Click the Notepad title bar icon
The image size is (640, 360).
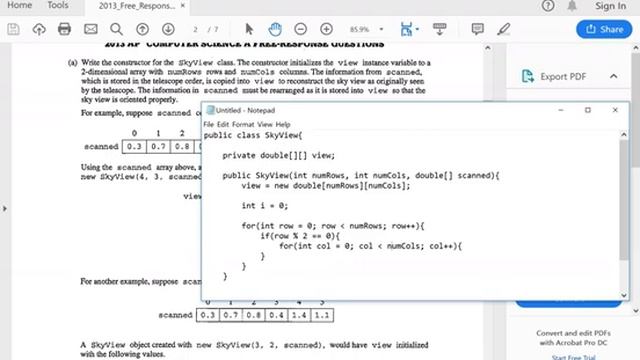211,110
